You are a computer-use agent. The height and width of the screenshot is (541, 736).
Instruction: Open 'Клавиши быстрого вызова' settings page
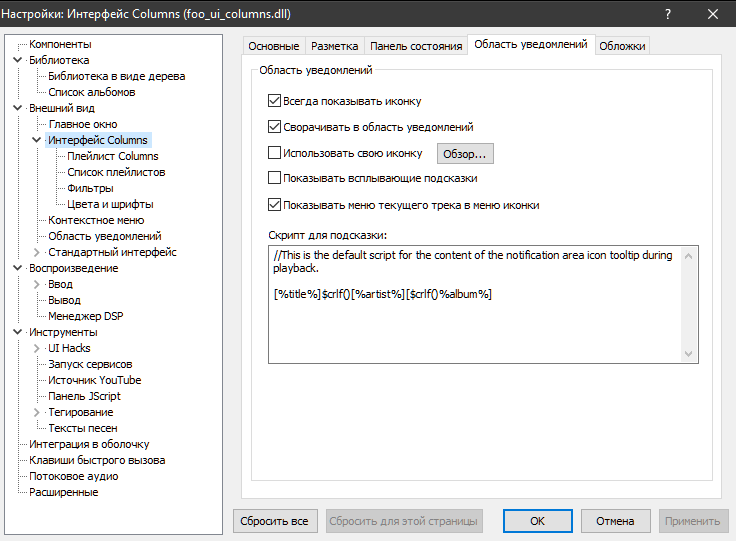pos(97,460)
